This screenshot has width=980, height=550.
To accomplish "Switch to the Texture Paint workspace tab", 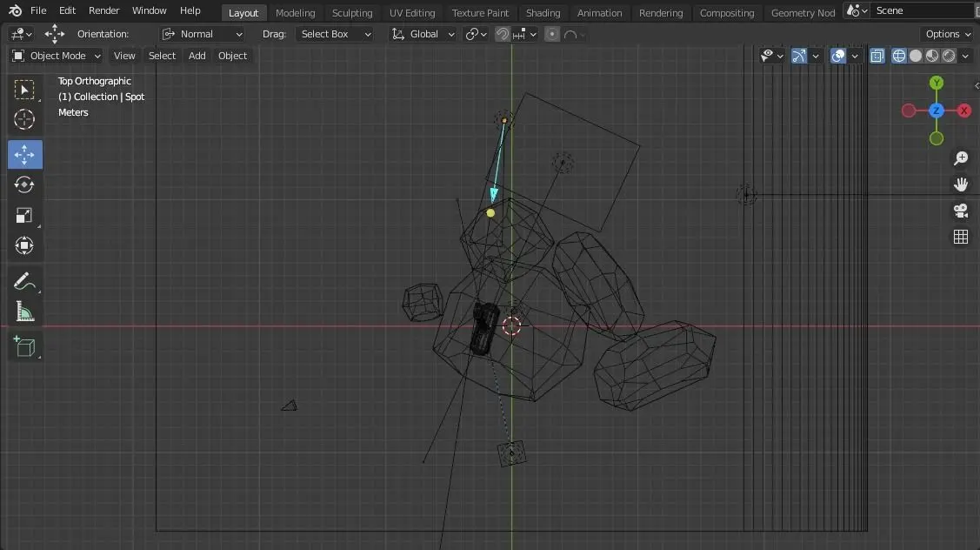I will 480,12.
